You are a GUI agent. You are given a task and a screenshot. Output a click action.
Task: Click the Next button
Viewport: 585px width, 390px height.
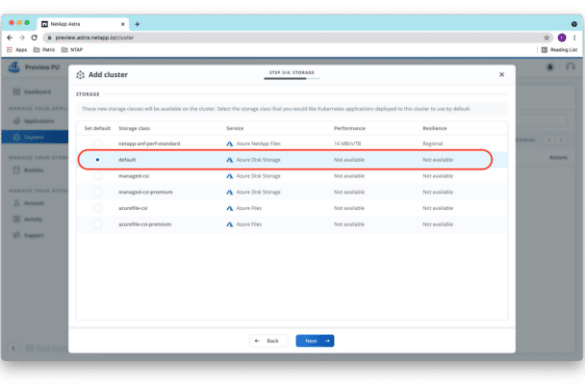(315, 341)
